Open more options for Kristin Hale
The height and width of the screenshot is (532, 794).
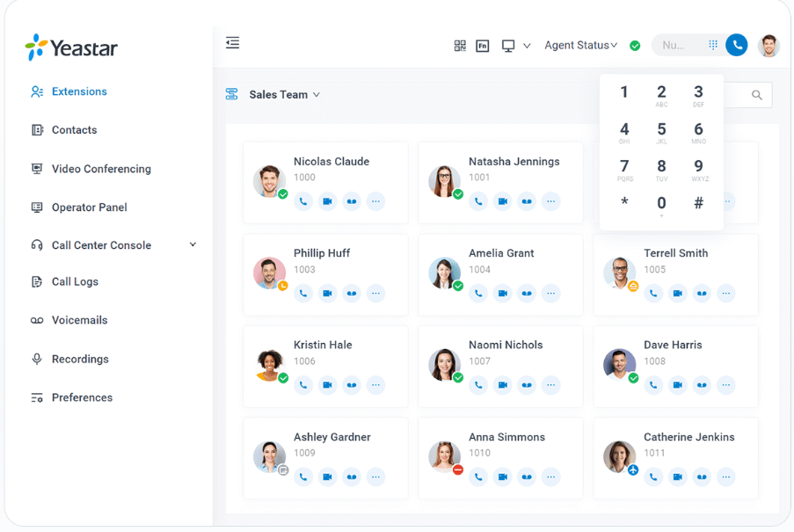(x=375, y=385)
